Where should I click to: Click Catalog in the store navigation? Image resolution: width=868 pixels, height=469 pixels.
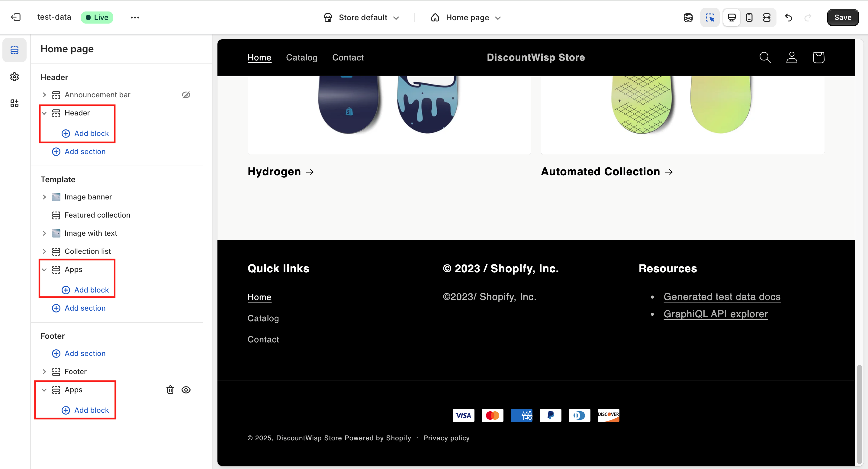[301, 58]
